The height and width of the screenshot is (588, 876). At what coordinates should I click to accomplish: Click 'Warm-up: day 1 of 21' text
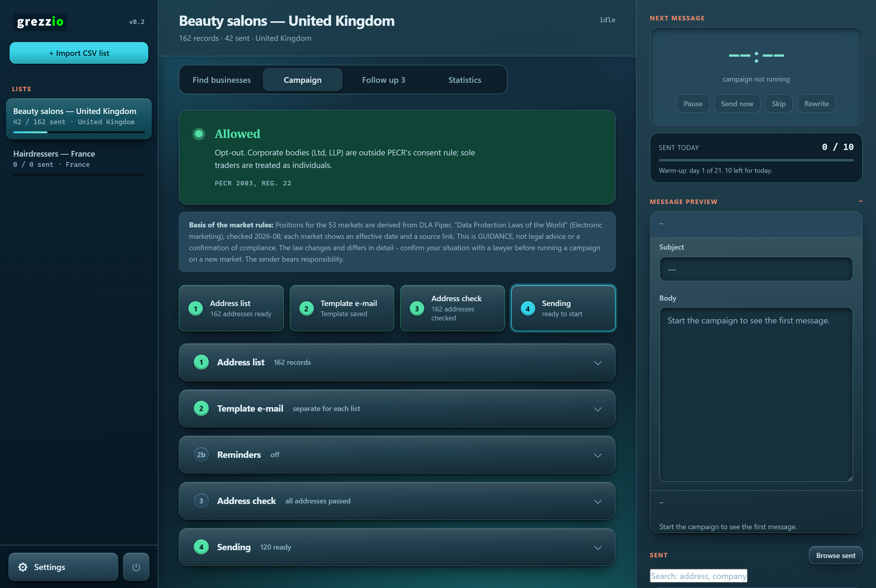tap(715, 170)
